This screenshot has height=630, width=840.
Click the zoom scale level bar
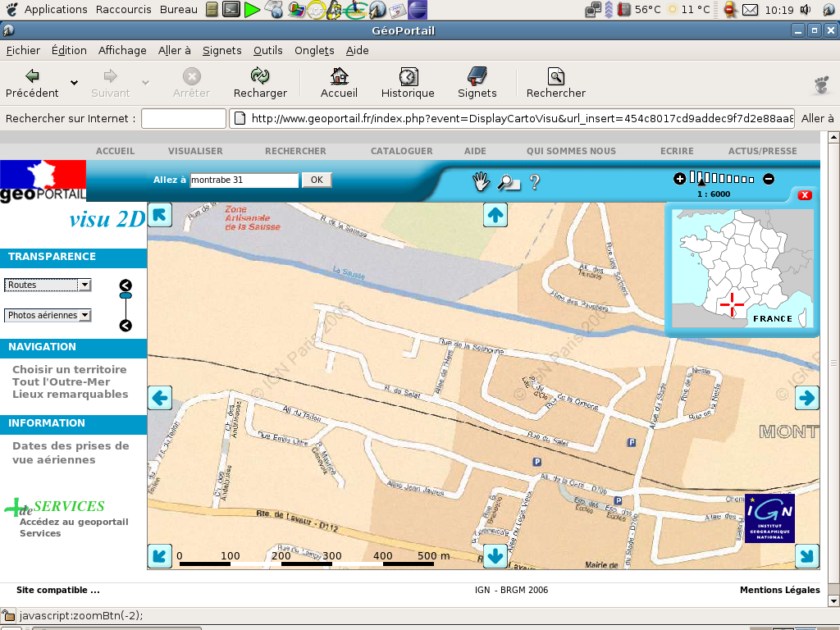pyautogui.click(x=724, y=178)
